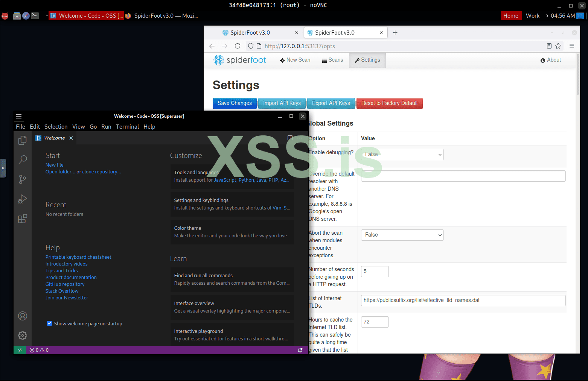
Task: Open Firefox Reader View icon
Action: tap(549, 46)
